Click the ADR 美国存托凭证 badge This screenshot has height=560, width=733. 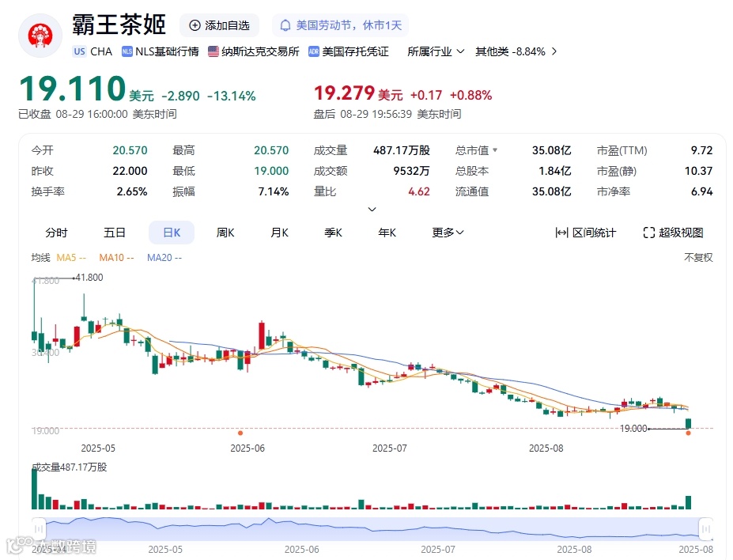[x=348, y=51]
